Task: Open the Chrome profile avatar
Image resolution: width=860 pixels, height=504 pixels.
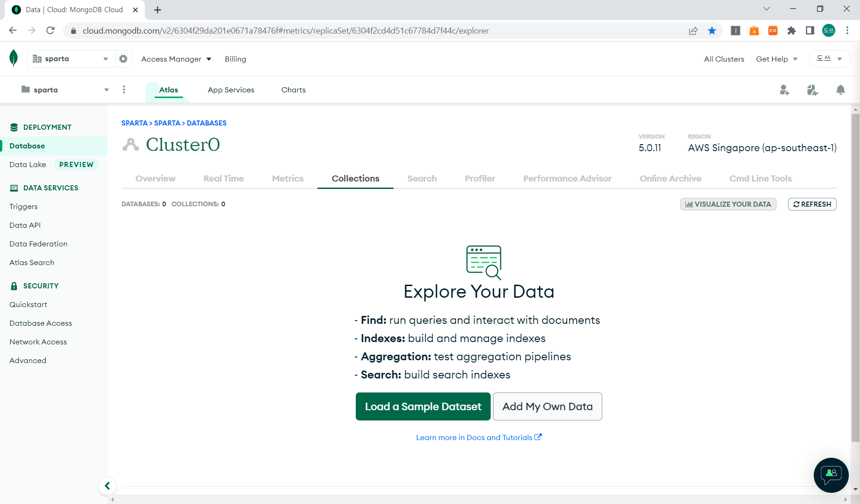Action: point(829,31)
